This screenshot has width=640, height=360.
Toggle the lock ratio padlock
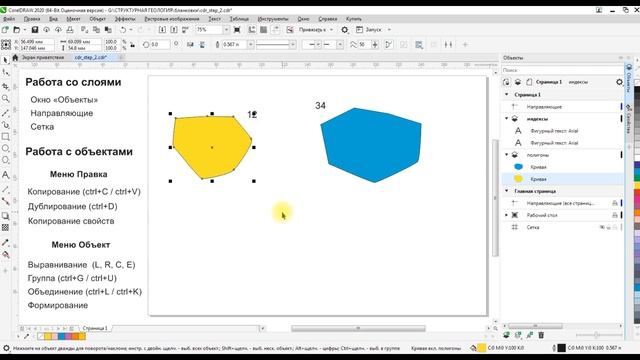click(132, 45)
